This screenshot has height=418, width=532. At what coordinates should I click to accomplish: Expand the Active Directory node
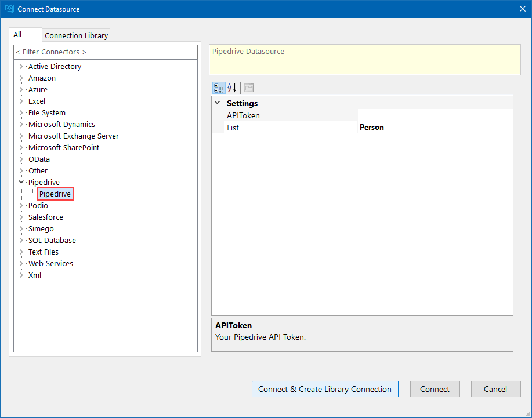[21, 67]
